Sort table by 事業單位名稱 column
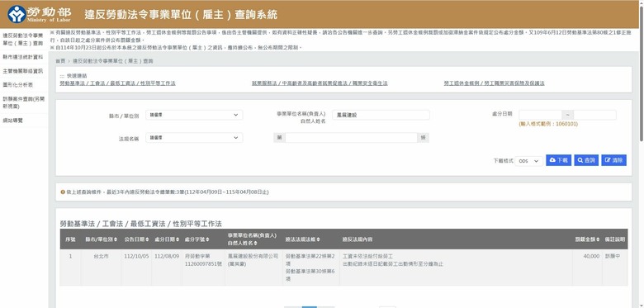The width and height of the screenshot is (644, 308). click(x=252, y=239)
